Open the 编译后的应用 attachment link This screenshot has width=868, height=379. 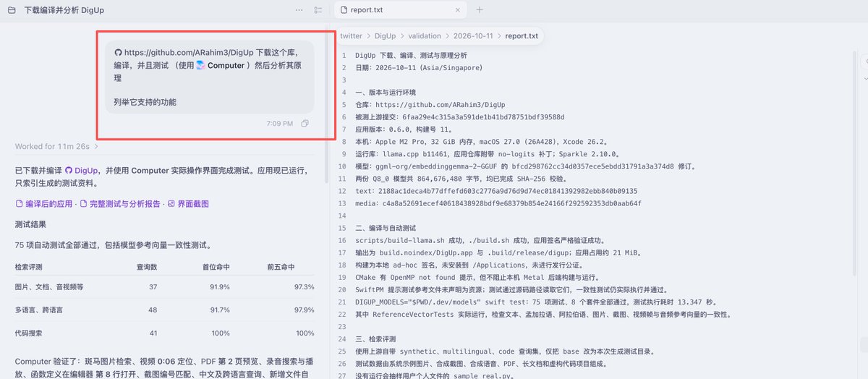[x=48, y=204]
